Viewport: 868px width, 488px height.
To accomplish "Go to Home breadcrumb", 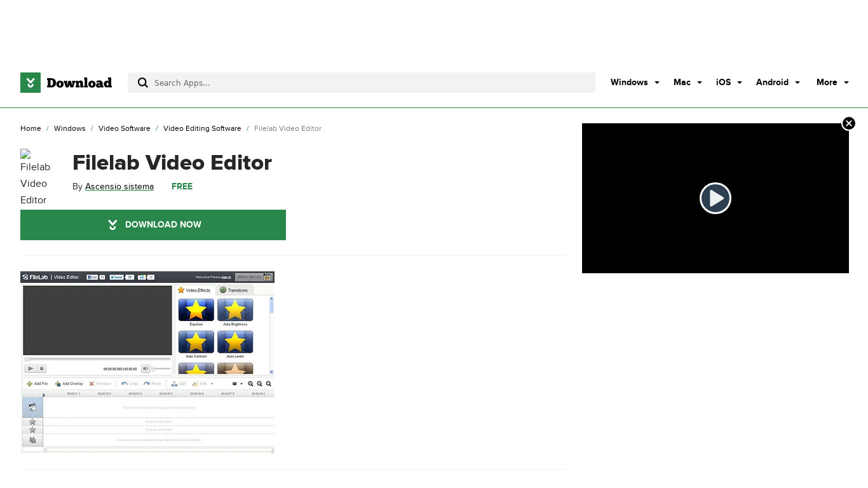I will pos(31,128).
